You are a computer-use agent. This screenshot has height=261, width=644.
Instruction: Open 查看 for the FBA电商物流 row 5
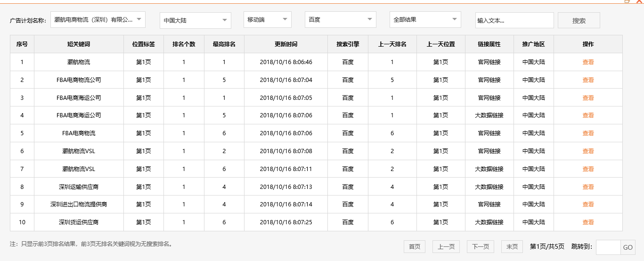588,133
